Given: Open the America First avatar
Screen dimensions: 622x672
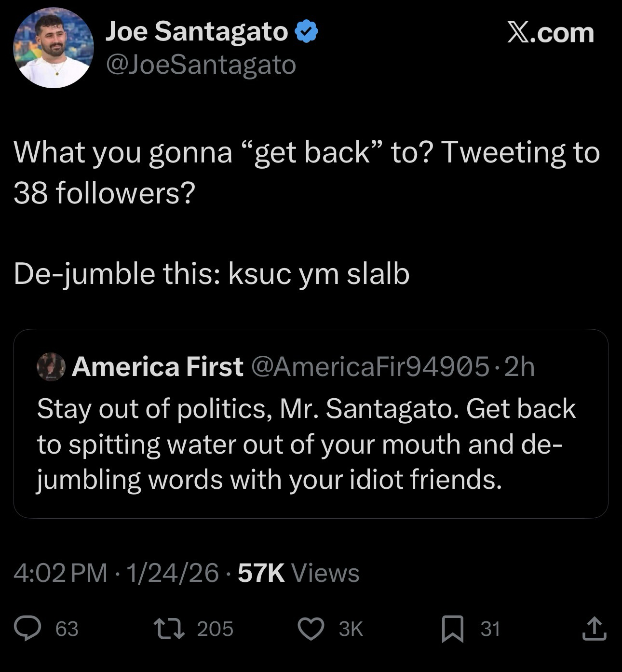Looking at the screenshot, I should click(x=51, y=367).
